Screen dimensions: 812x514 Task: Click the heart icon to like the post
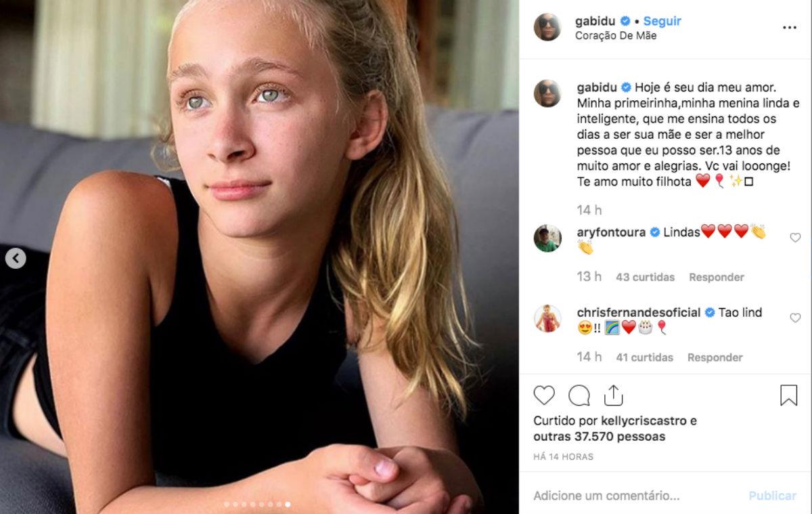(x=544, y=395)
